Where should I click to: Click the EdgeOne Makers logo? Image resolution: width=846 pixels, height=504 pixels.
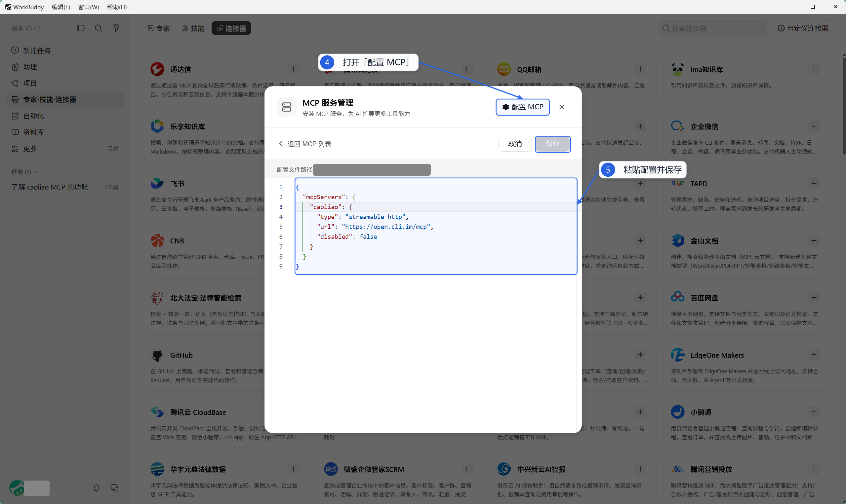[x=678, y=355]
